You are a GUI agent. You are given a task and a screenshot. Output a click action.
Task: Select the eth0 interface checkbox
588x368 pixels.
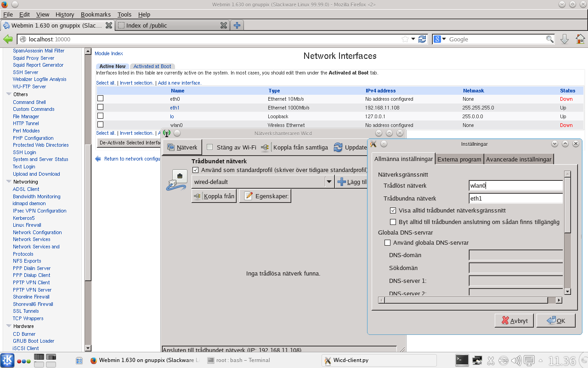tap(100, 98)
